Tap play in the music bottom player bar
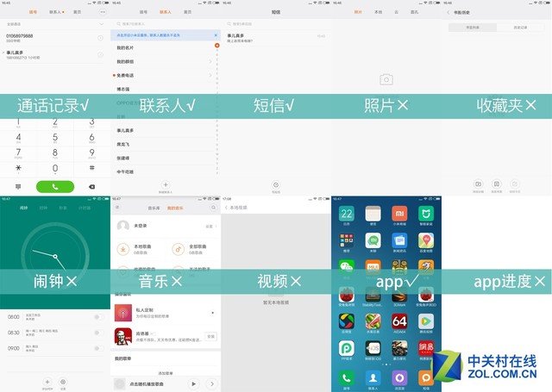552x392 pixels. [193, 384]
